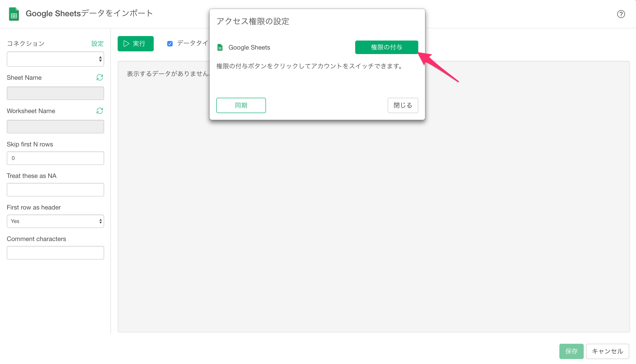Open the コネクション dropdown
Screen dimensions: 636x364
click(55, 59)
